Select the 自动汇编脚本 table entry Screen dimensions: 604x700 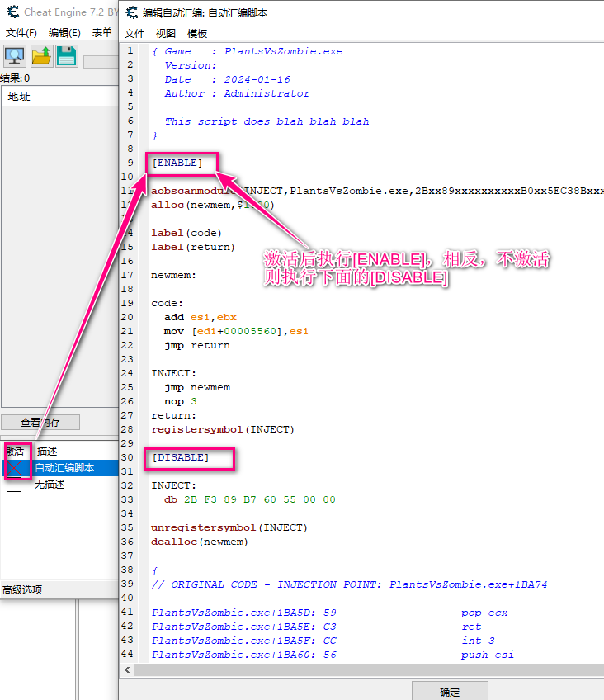pos(64,468)
